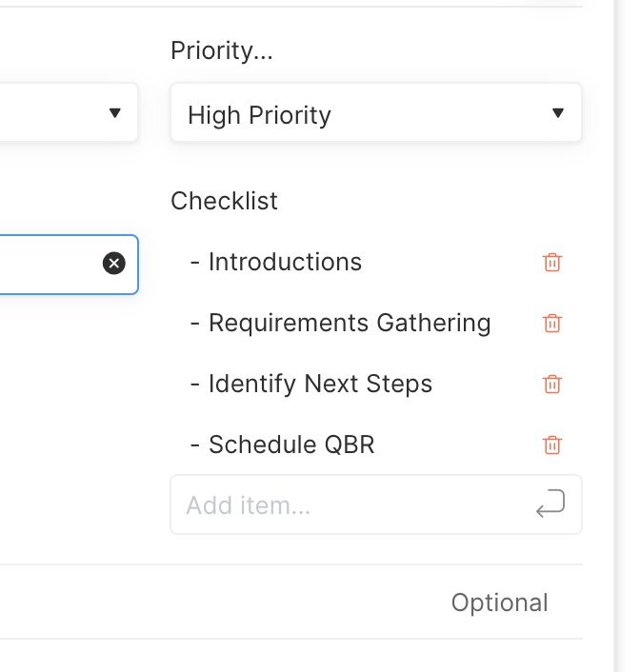
Task: Select the Schedule QBR checklist entry
Action: (x=291, y=445)
